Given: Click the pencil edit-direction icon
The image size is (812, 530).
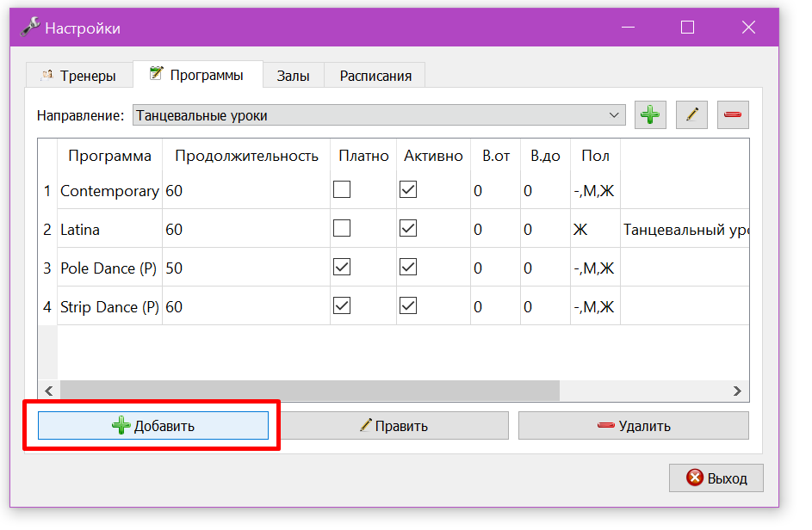Looking at the screenshot, I should [691, 114].
